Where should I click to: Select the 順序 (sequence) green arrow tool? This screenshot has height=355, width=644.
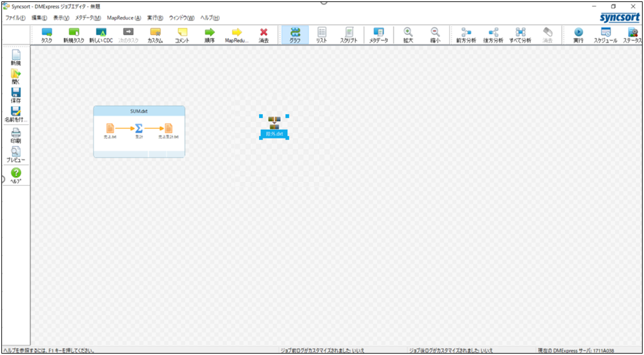(210, 35)
